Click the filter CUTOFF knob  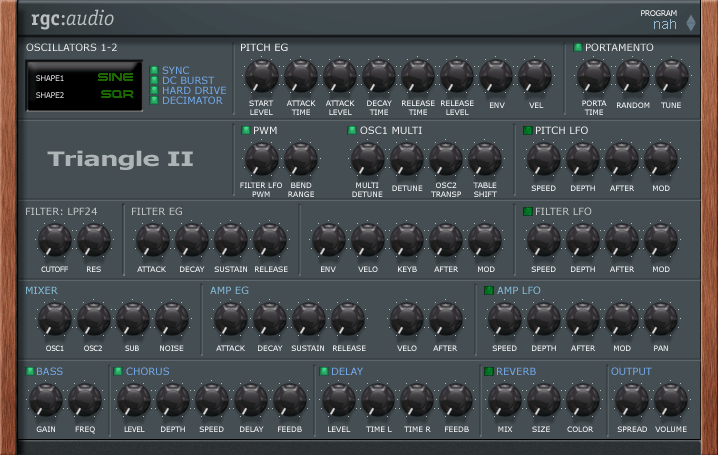coord(54,240)
